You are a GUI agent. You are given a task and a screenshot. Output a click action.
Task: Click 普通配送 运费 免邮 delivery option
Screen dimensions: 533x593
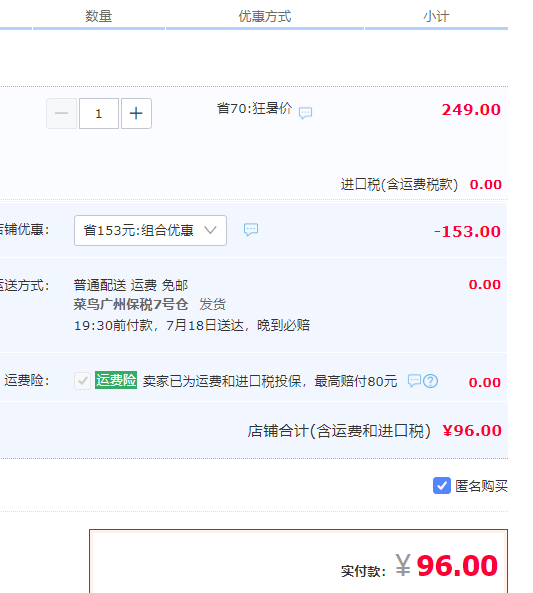(x=131, y=285)
